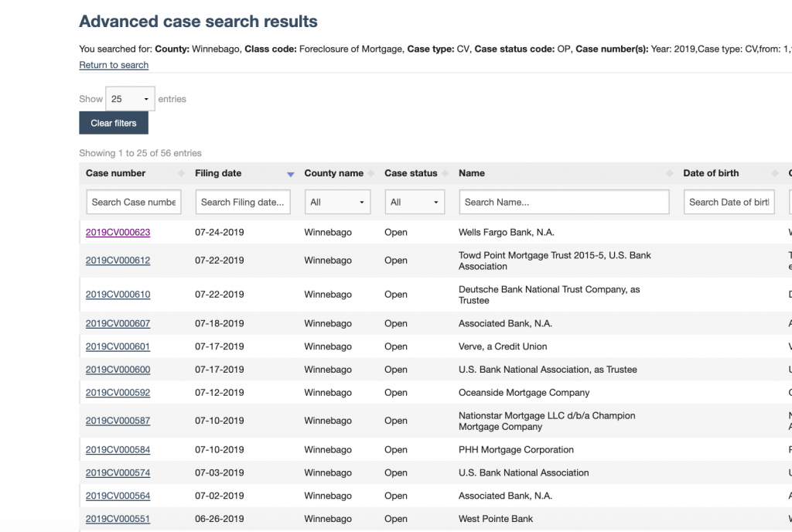Open the County name filter dropdown
The height and width of the screenshot is (532, 792).
(337, 202)
